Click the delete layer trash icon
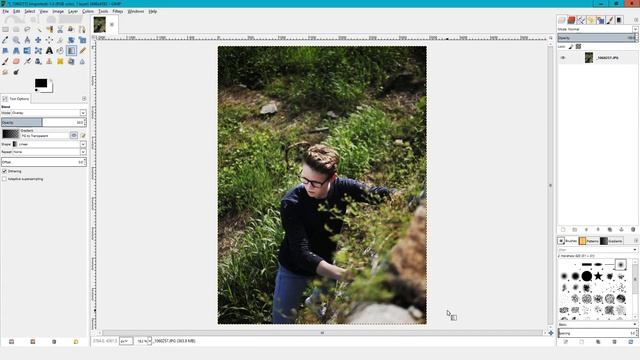Viewport: 640px width, 360px height. pyautogui.click(x=633, y=230)
